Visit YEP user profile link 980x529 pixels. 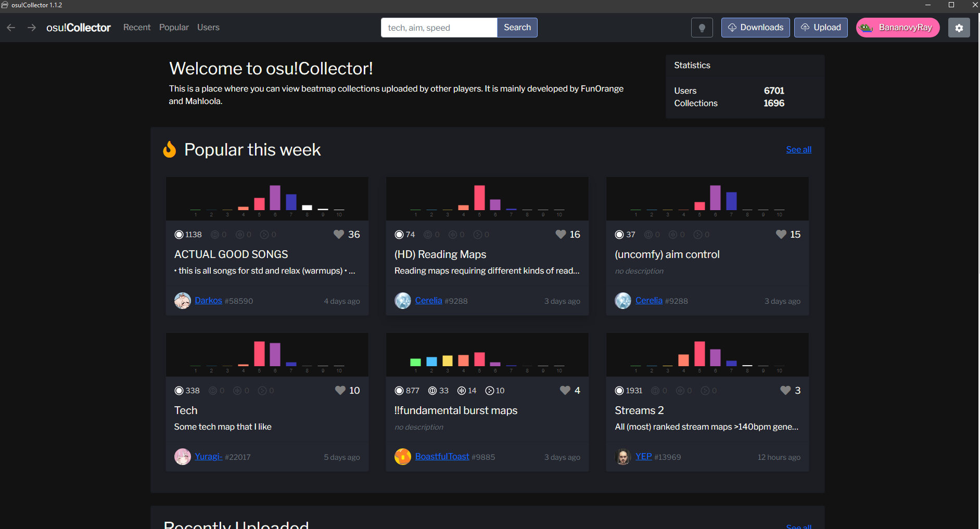(643, 457)
